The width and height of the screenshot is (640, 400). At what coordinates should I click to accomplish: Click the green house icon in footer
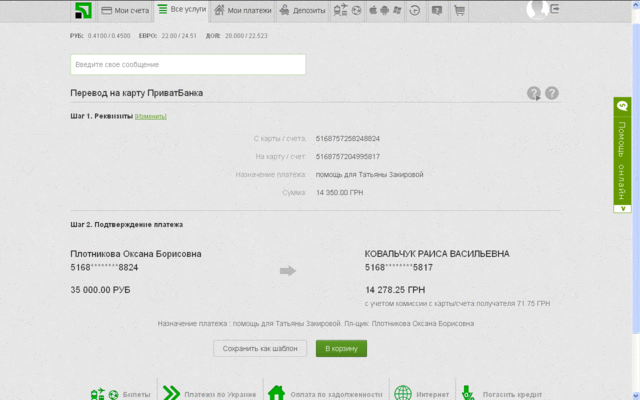(x=276, y=393)
